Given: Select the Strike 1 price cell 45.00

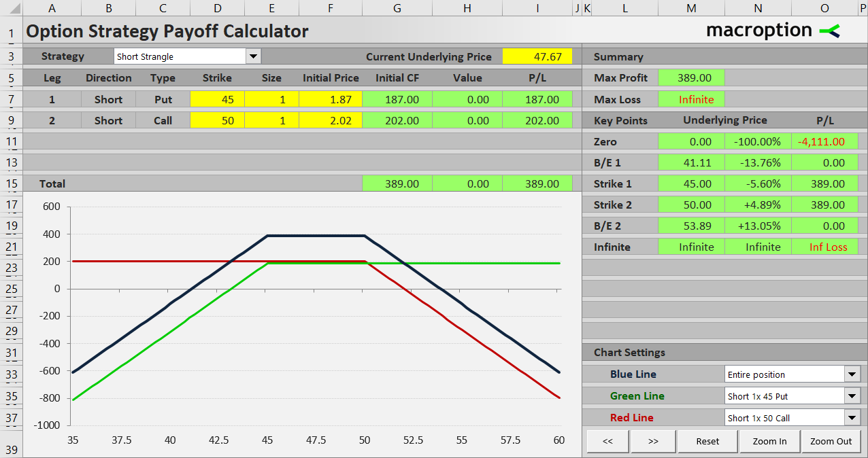Looking at the screenshot, I should tap(691, 183).
